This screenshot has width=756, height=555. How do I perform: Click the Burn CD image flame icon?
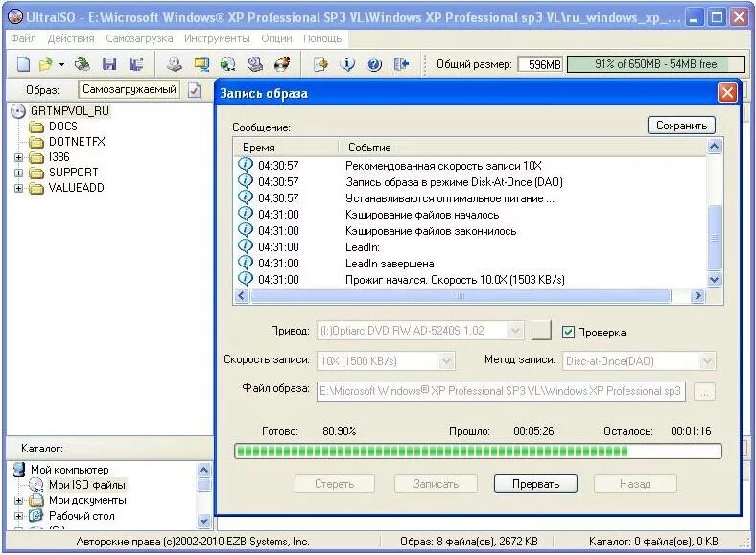tap(282, 64)
